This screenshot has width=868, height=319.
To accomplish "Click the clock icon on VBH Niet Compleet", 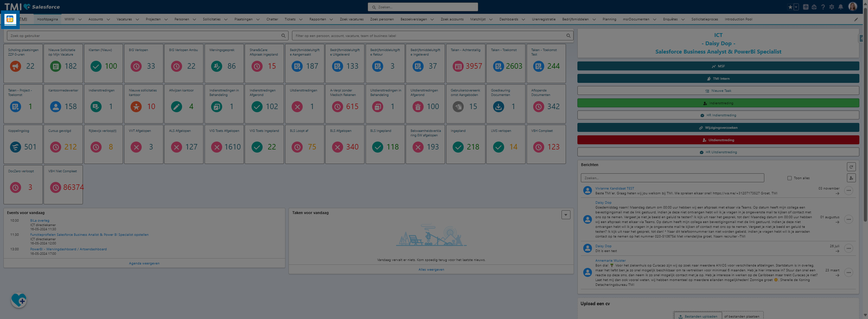I will tap(55, 187).
